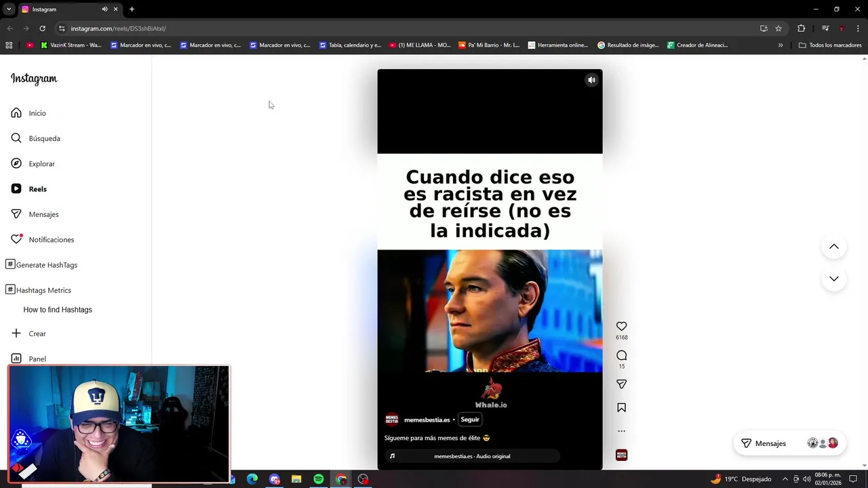Open Panel in the sidebar

pos(28,359)
